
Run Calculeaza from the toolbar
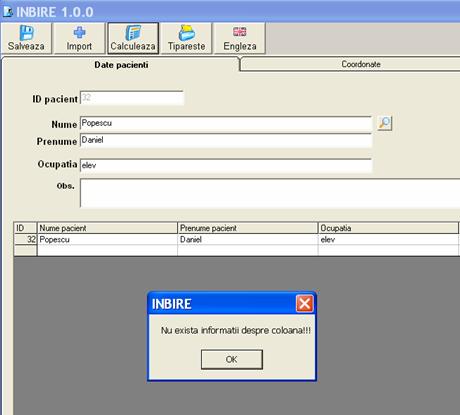coord(133,38)
